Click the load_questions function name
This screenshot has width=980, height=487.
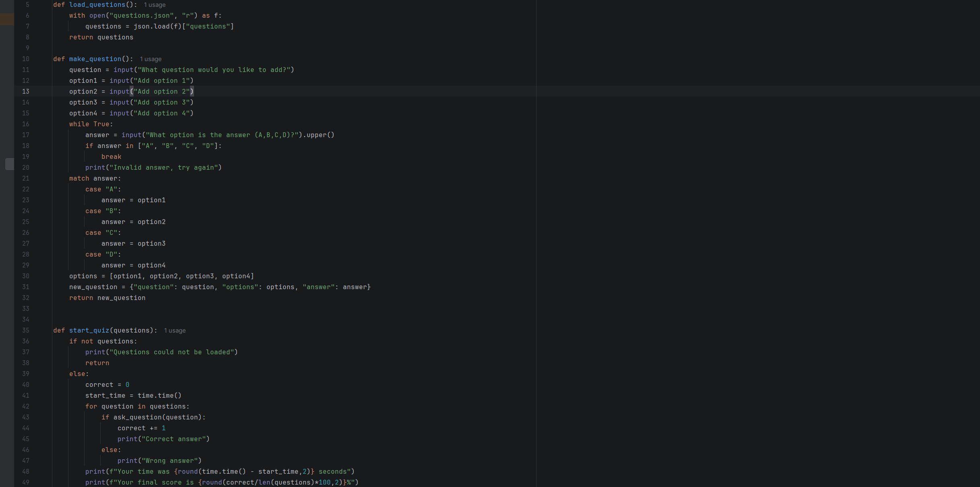(97, 5)
